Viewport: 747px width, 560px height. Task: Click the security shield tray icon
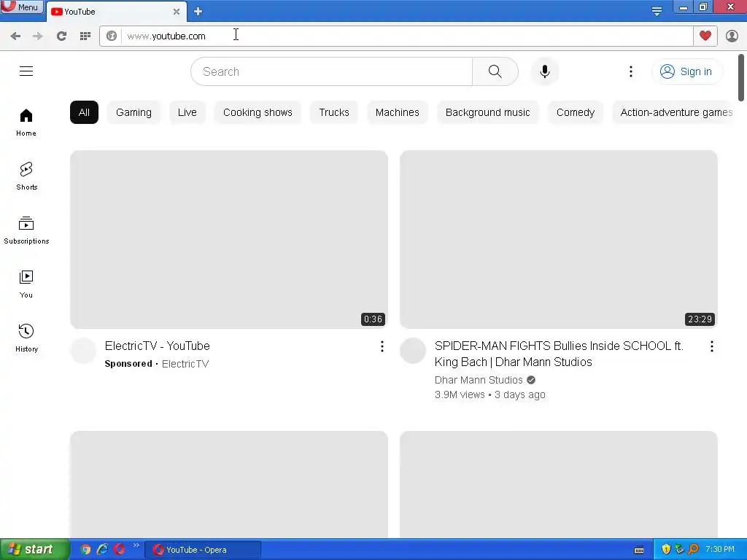point(666,550)
